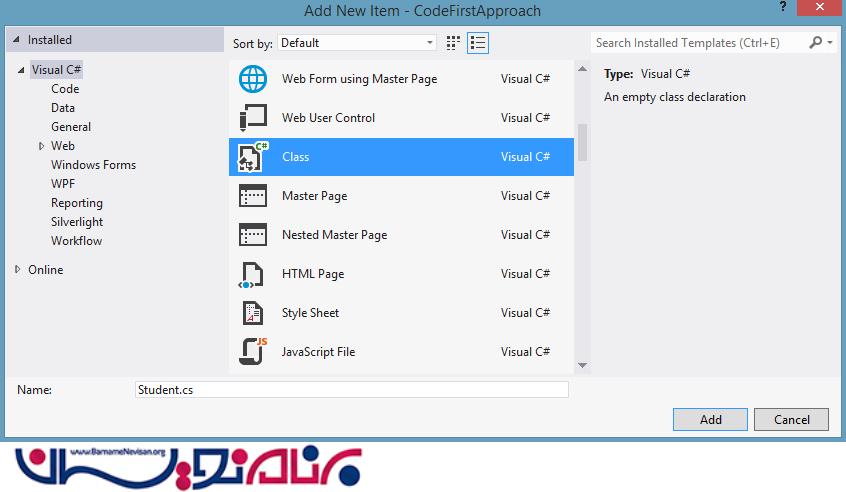The height and width of the screenshot is (492, 846).
Task: Select the Web Form using Master Page icon
Action: pyautogui.click(x=253, y=79)
